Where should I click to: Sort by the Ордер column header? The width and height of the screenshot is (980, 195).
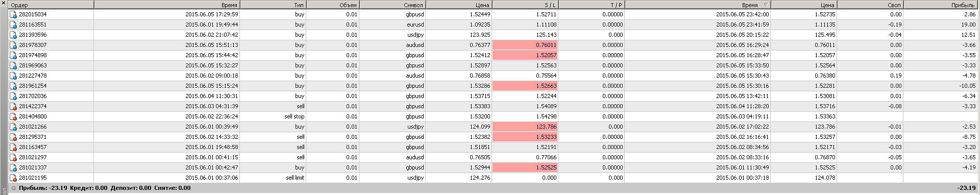[51, 5]
